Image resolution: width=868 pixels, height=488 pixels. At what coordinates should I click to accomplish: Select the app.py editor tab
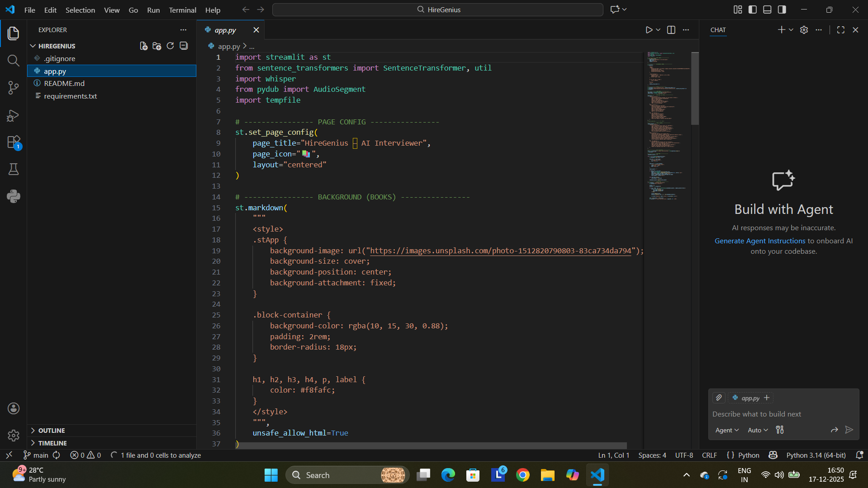pos(225,30)
